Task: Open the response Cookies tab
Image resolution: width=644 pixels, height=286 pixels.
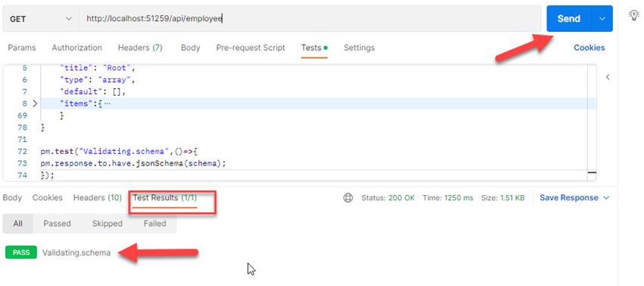Action: pyautogui.click(x=48, y=198)
